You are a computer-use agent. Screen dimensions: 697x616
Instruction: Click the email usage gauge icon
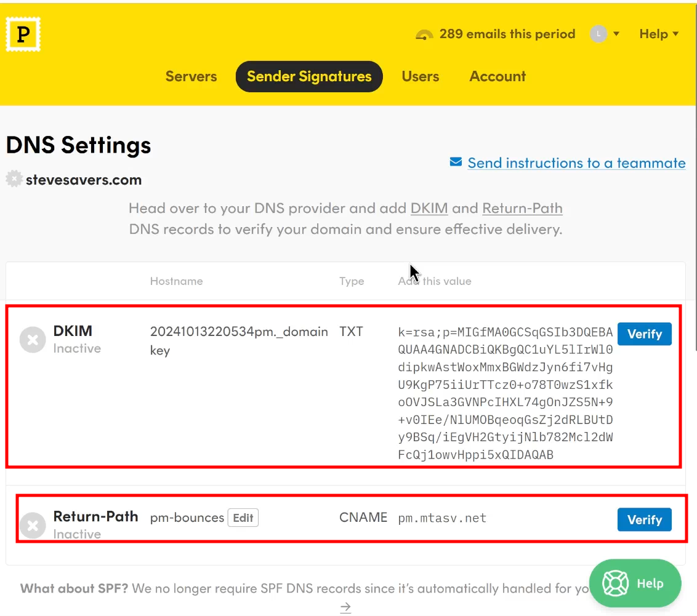point(424,34)
